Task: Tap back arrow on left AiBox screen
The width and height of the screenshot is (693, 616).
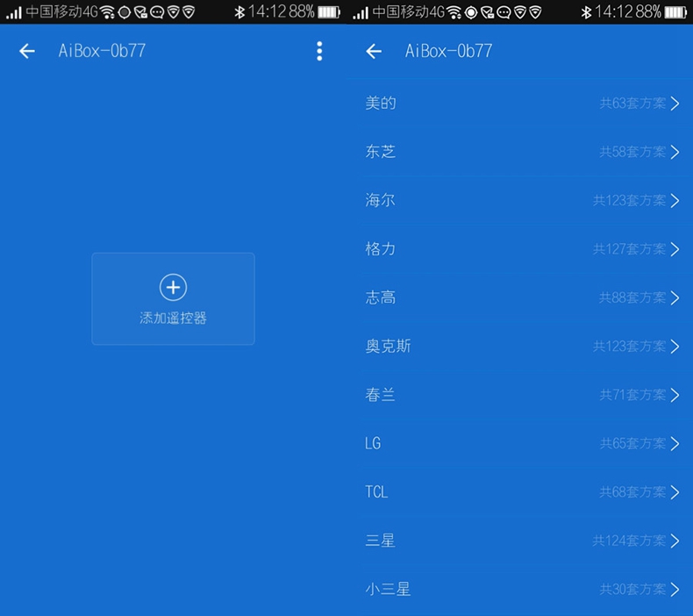Action: 27,51
